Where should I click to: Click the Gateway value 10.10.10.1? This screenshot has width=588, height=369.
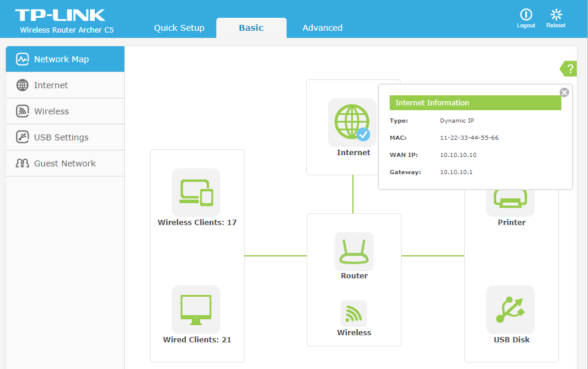[x=456, y=172]
